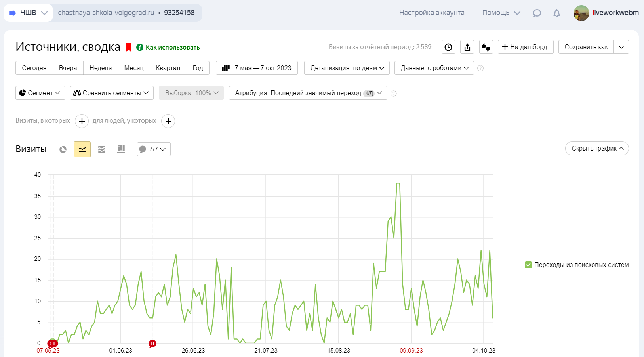Open the notifications bell

(x=557, y=13)
